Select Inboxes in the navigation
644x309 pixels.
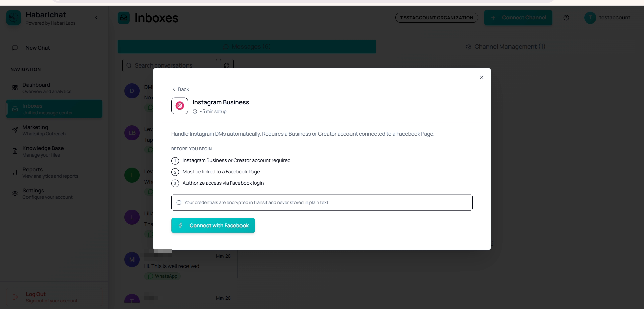pos(54,109)
